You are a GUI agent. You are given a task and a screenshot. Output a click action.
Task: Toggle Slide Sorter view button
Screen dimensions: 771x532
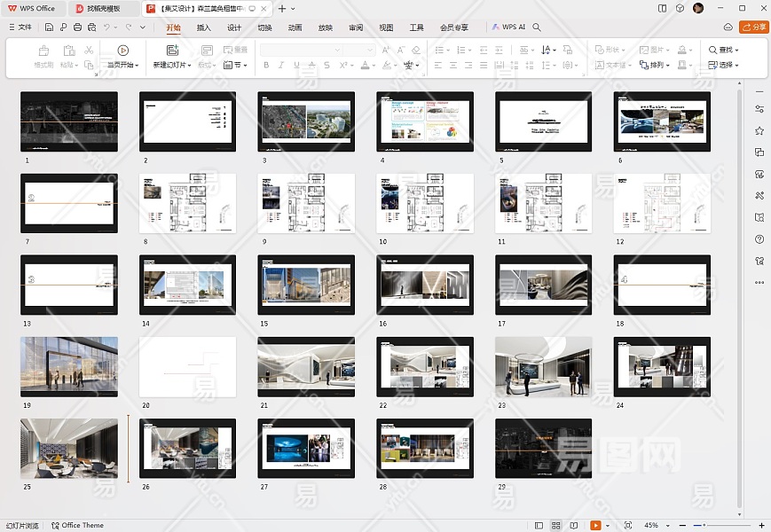tap(556, 525)
